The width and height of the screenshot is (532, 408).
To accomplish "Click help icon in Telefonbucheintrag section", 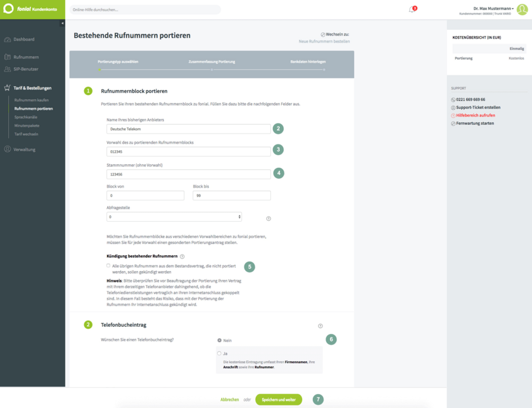I will click(320, 326).
